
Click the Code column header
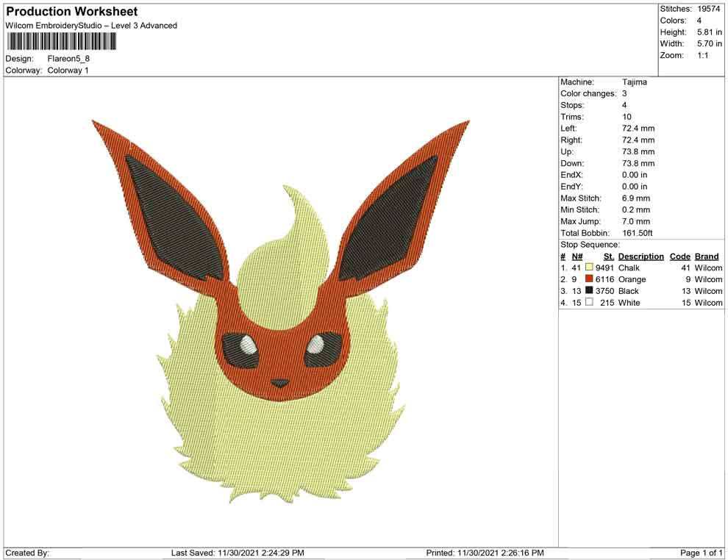(x=679, y=256)
